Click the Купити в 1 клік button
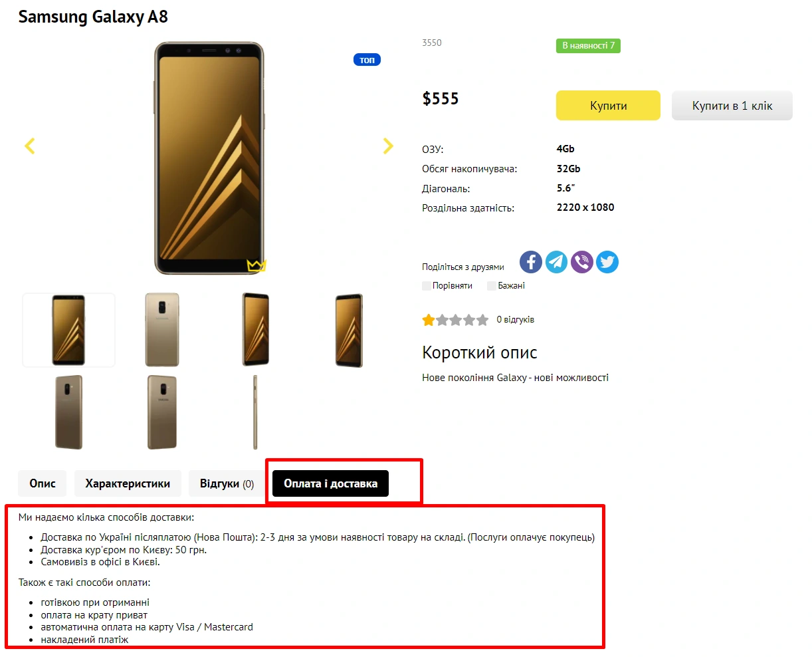The height and width of the screenshot is (657, 812). [x=732, y=106]
